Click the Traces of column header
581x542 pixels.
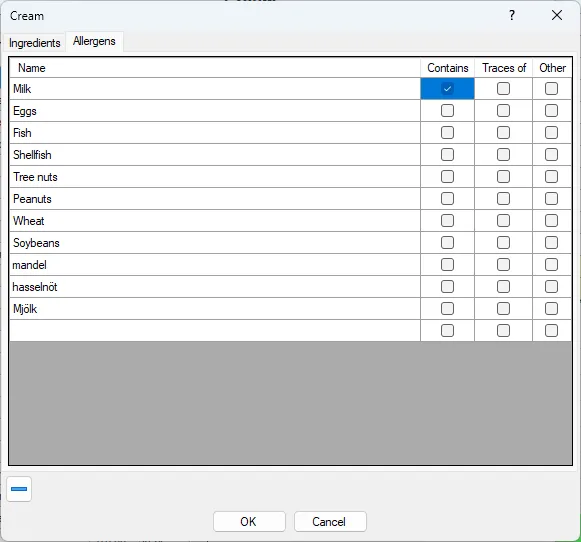[504, 68]
